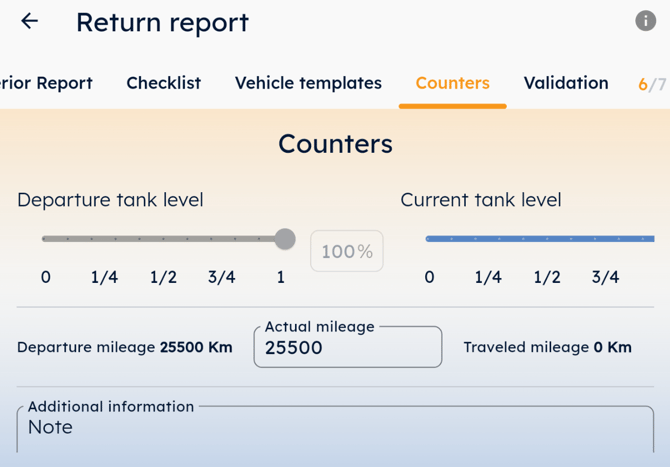Viewport: 670px width, 467px height.
Task: Go to the Validation tab
Action: coord(566,83)
